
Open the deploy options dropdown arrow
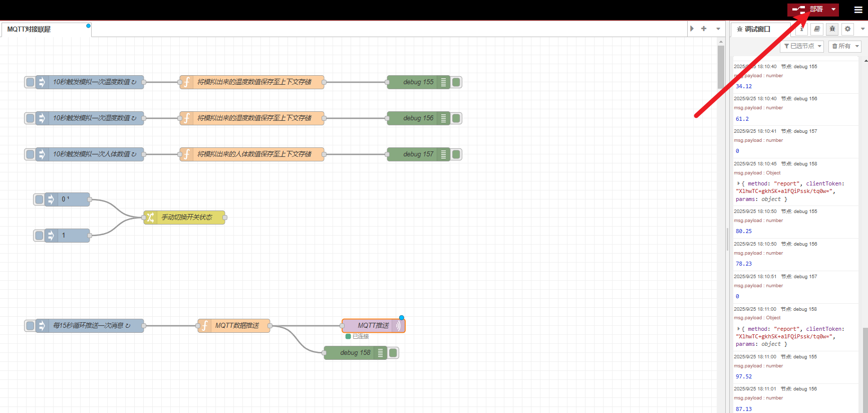[x=833, y=10]
